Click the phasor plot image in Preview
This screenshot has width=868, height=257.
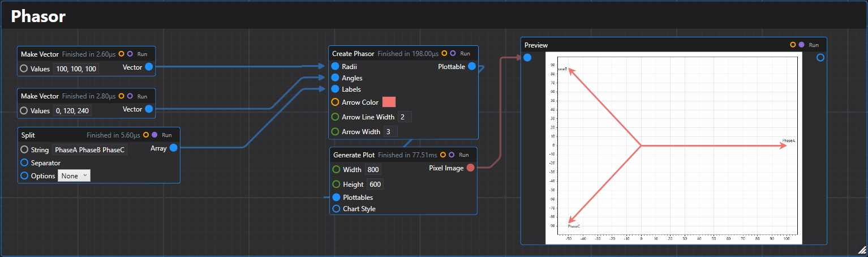674,148
